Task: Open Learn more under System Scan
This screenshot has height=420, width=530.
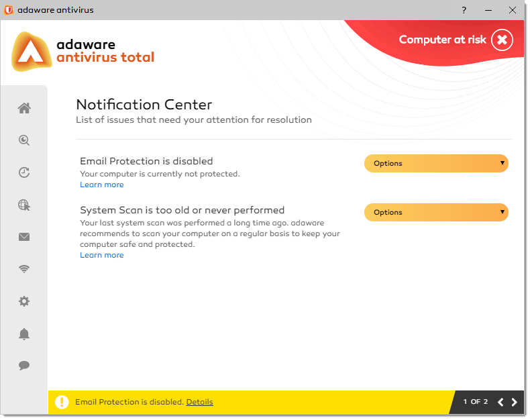Action: coord(102,255)
